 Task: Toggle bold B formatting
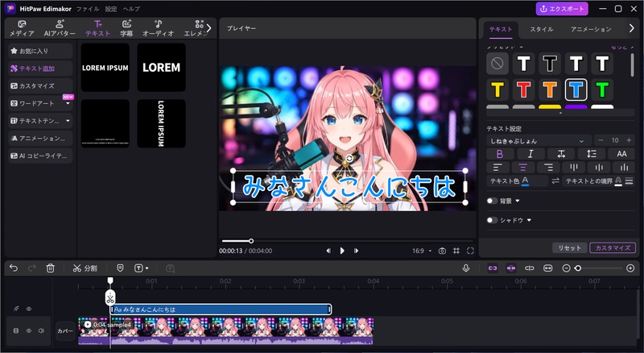500,154
